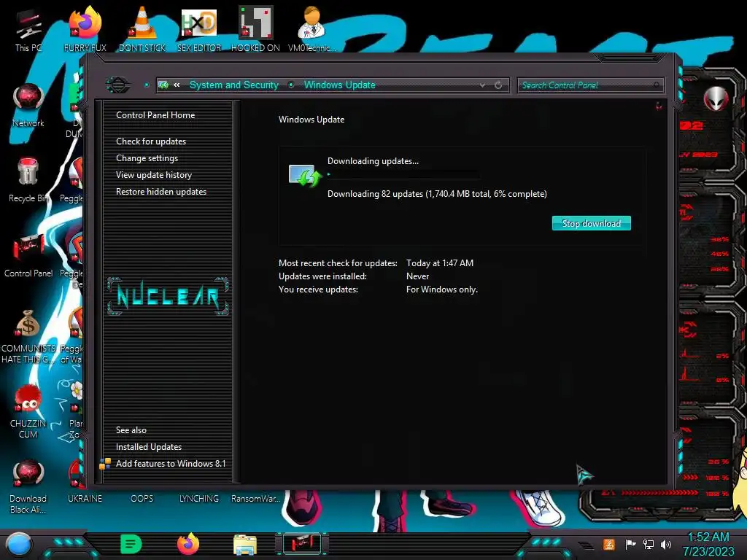747x560 pixels.
Task: Click the network tray icon
Action: [x=649, y=544]
